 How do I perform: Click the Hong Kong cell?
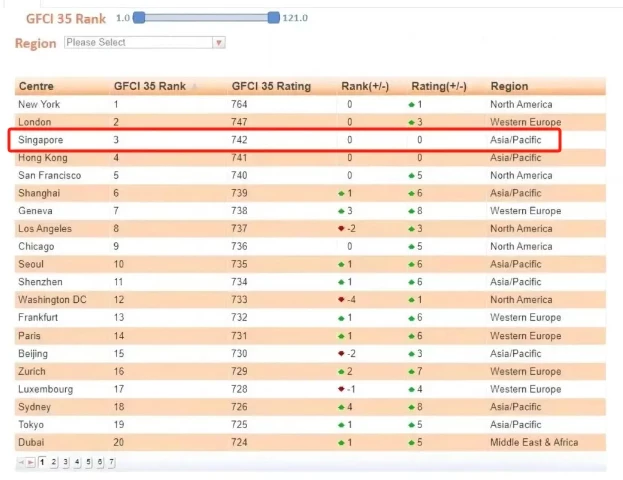(x=43, y=158)
